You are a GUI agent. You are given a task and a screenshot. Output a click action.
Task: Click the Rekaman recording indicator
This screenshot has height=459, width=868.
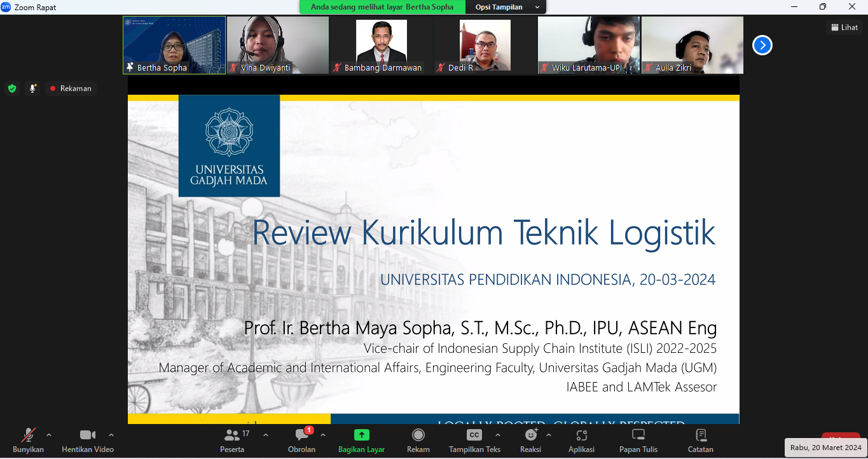point(71,88)
